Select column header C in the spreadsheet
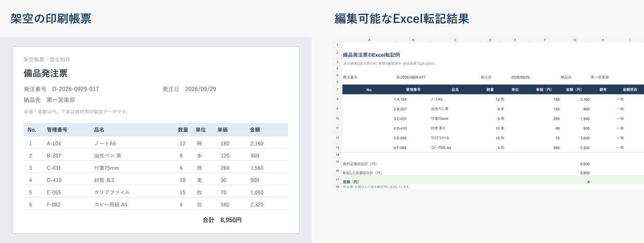Screen dimensions: 644x243 coord(455,40)
